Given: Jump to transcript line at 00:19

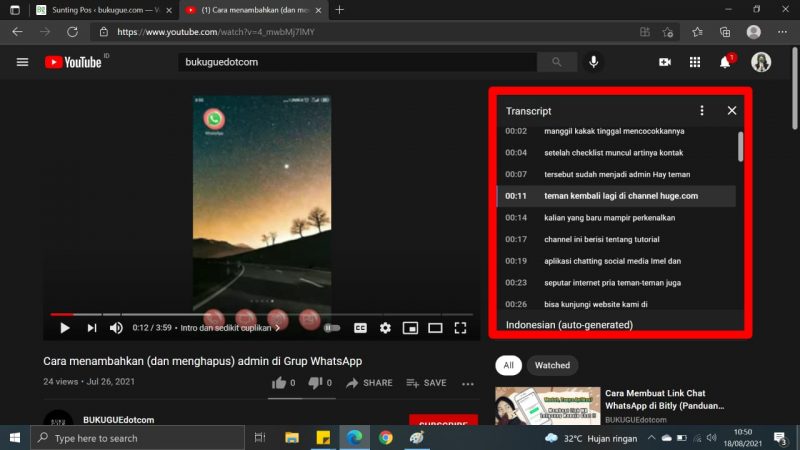Looking at the screenshot, I should point(616,261).
